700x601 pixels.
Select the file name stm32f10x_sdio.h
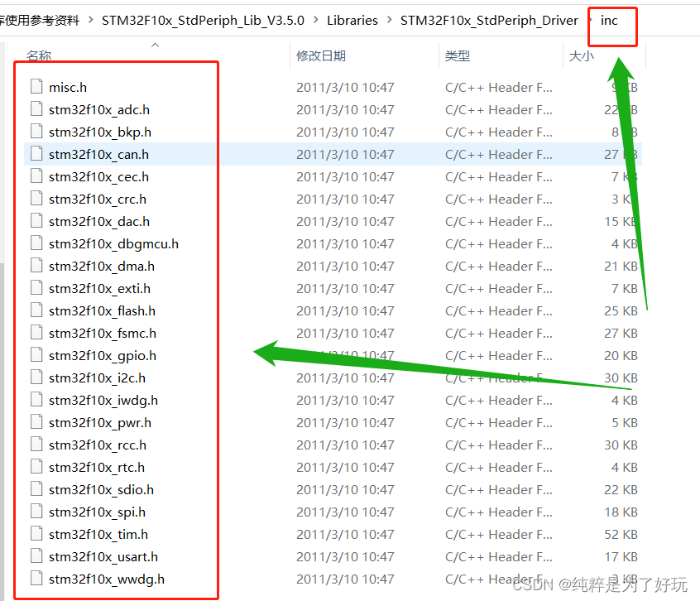[x=101, y=489]
